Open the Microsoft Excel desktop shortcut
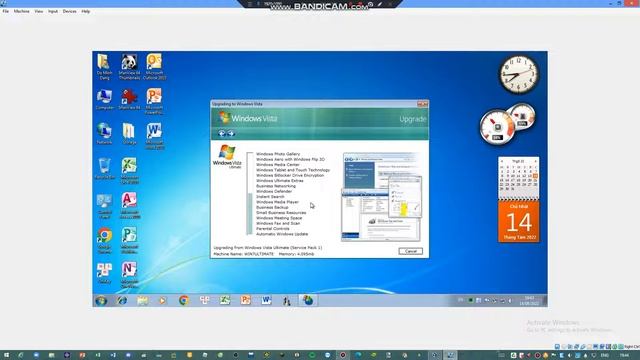Viewport: 640px width, 360px height. tap(129, 171)
